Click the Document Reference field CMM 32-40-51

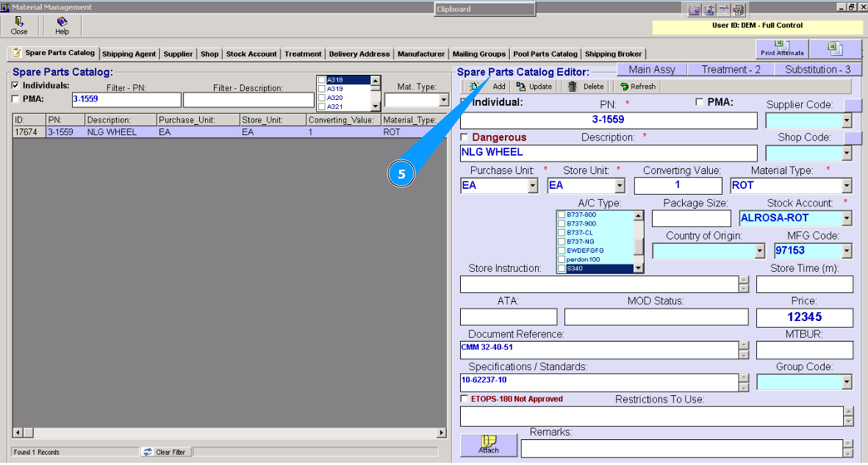tap(600, 350)
